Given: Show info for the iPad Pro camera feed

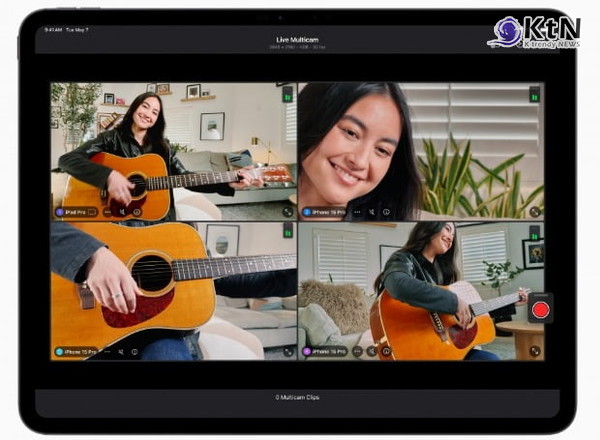Looking at the screenshot, I should [x=136, y=212].
